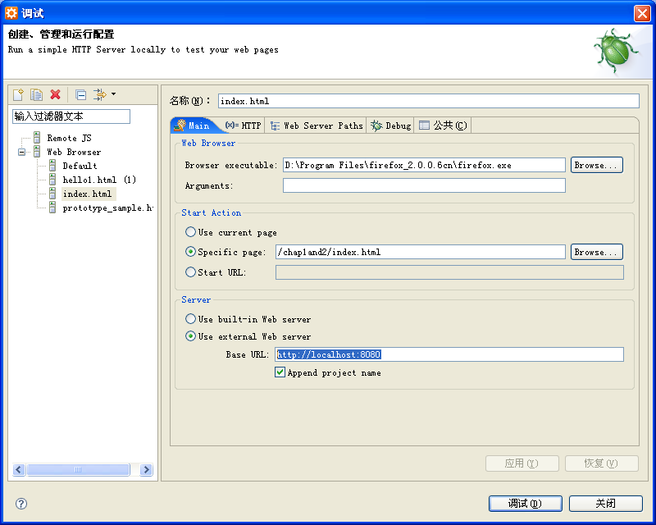656x525 pixels.
Task: Click the horizontal scrollbar thumb
Action: (78, 470)
